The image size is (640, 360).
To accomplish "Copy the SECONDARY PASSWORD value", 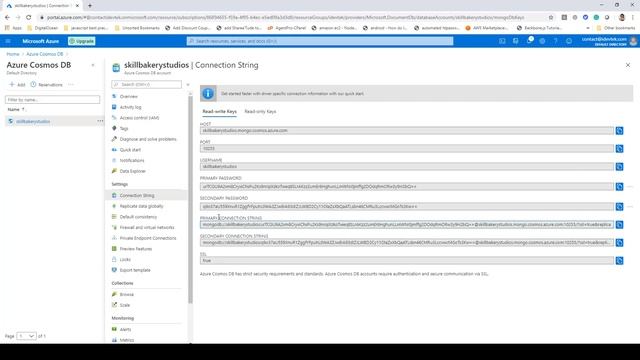I will coord(619,207).
